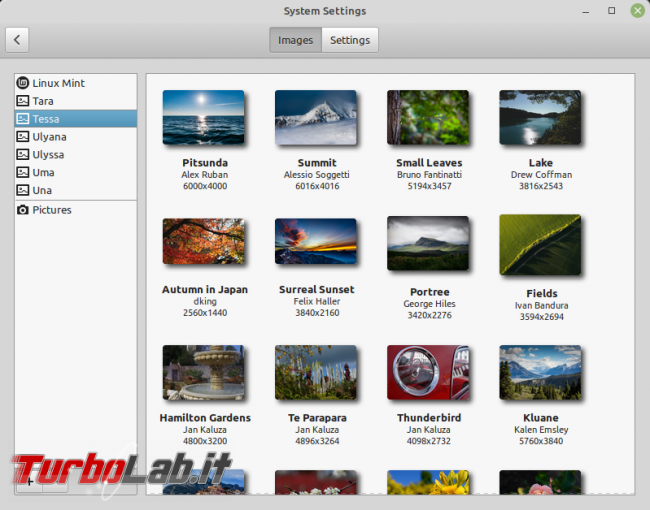Choose the Autumn in Japan wallpaper thumbnail

pos(204,241)
